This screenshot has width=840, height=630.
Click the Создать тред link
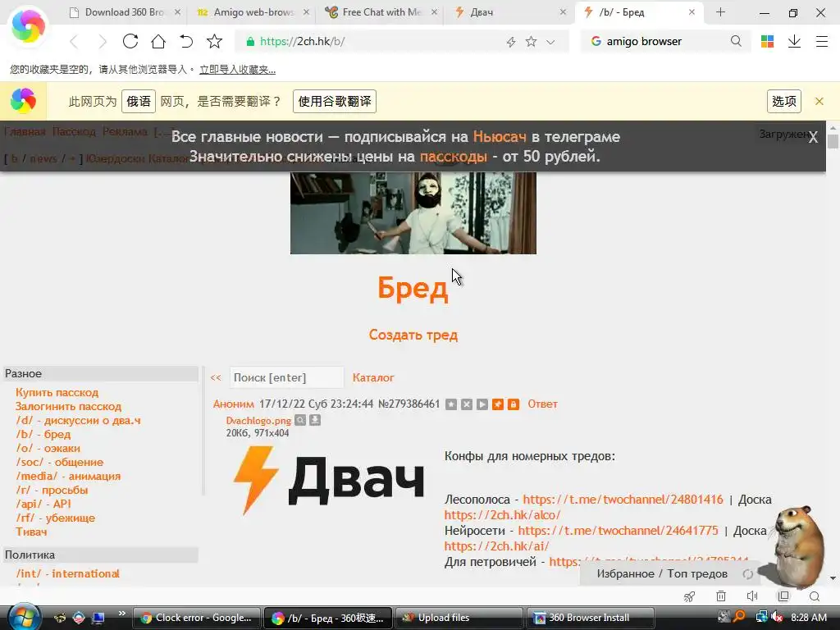(x=413, y=335)
